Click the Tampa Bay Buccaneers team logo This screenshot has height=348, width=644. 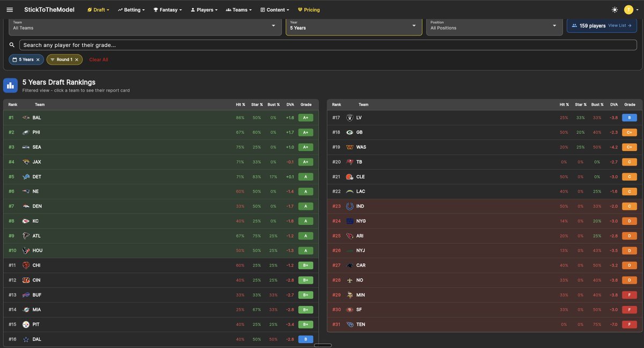[x=350, y=162]
